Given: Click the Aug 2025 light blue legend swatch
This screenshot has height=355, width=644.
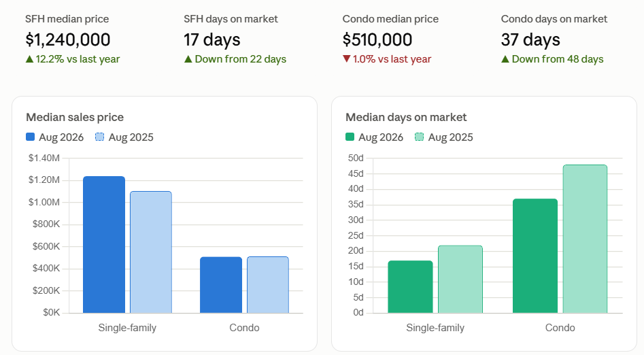Looking at the screenshot, I should 99,137.
